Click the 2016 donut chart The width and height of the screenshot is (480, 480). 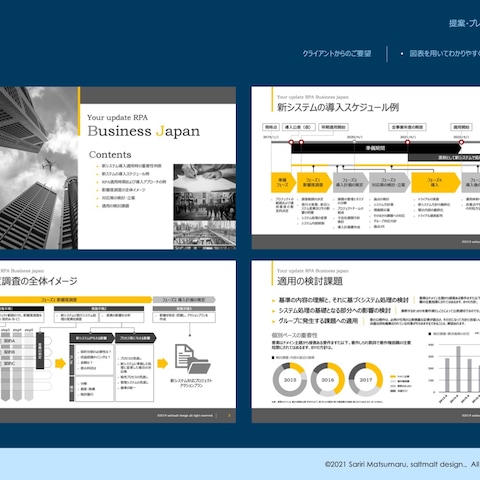[328, 380]
